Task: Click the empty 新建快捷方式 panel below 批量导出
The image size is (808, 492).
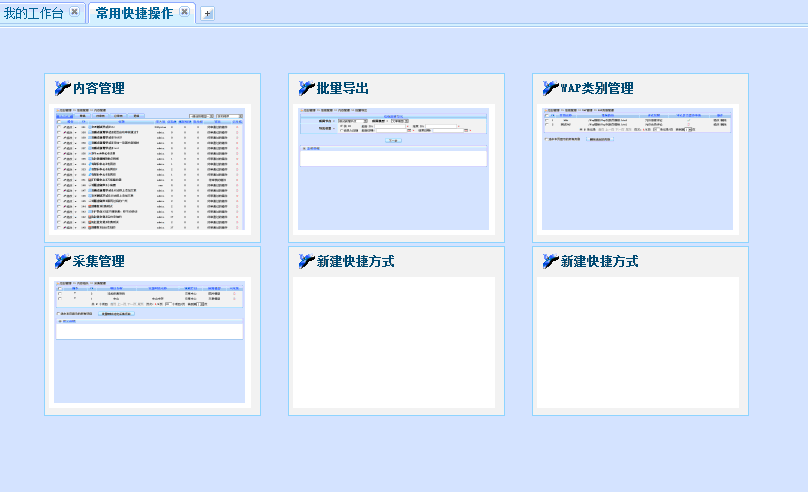Action: [x=394, y=342]
